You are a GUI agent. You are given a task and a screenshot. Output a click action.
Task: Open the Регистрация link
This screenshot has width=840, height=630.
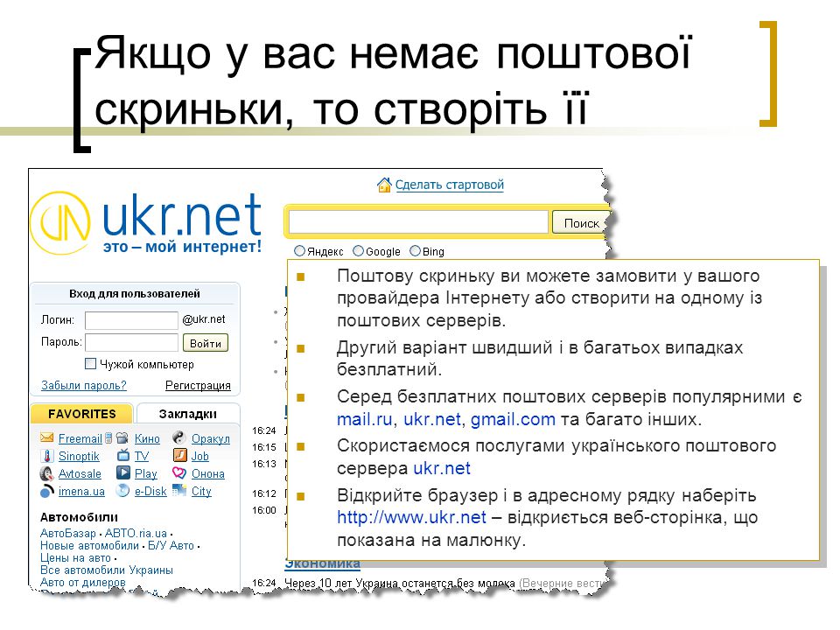click(x=198, y=385)
